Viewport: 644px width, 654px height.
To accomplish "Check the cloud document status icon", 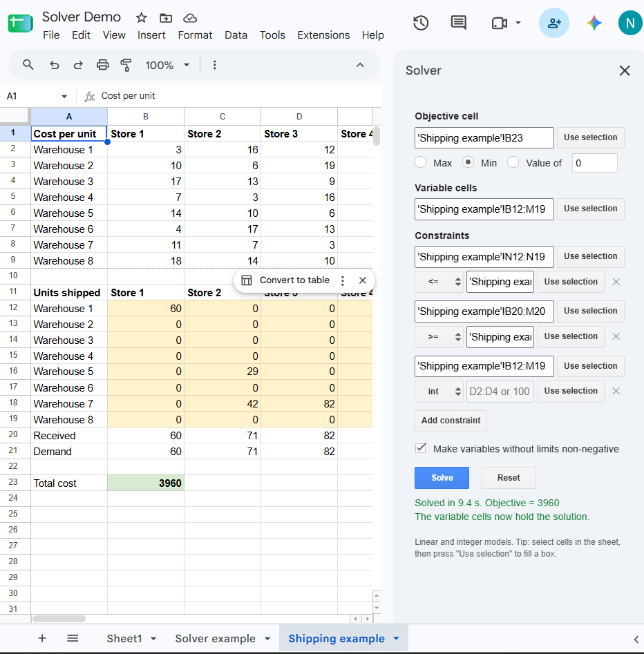I will (x=190, y=17).
